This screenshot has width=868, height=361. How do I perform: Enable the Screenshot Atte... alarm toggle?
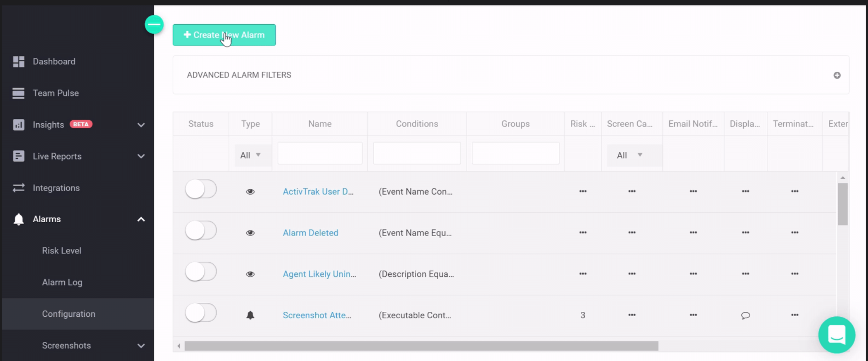click(x=201, y=313)
